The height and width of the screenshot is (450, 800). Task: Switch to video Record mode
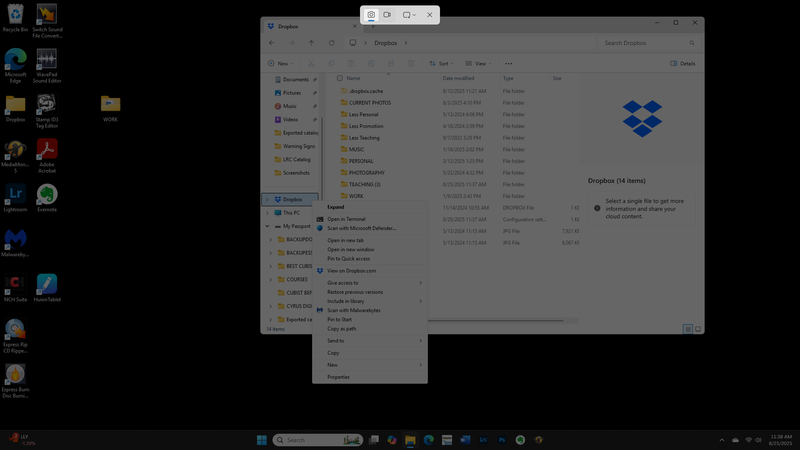387,15
